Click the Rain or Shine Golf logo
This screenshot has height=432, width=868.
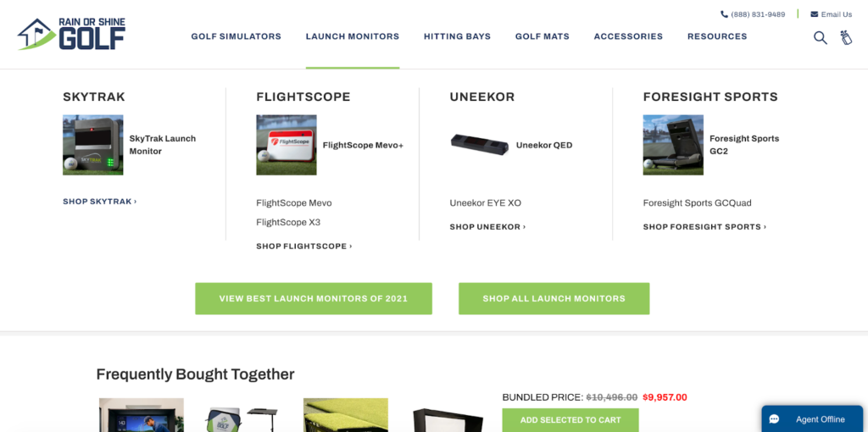tap(71, 34)
